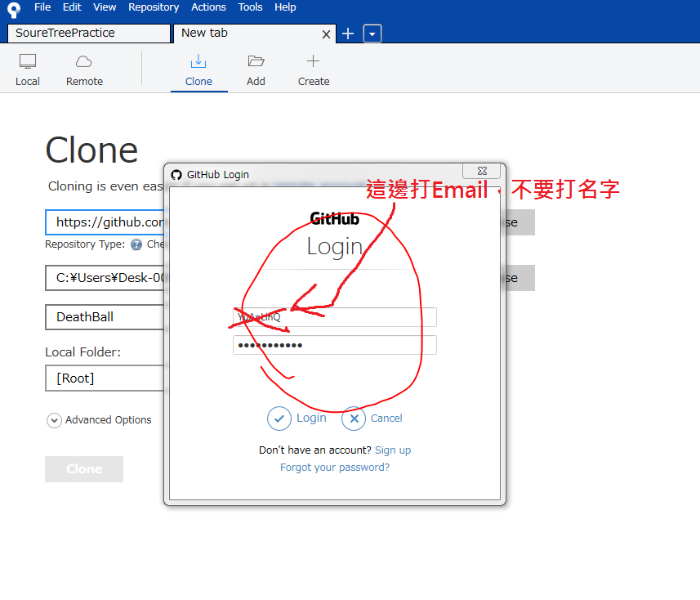Click Cancel in the GitHub Login dialog

coord(372,419)
